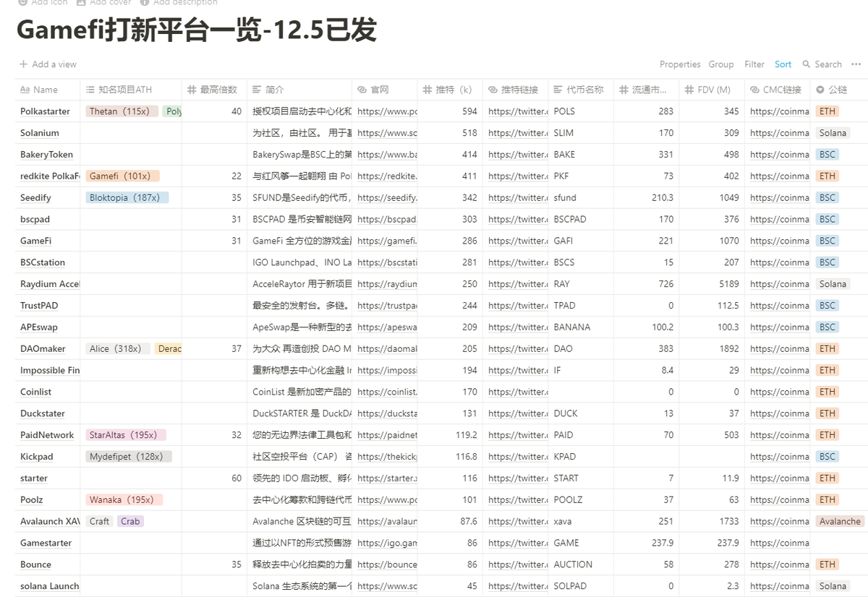Open the 代币名称 column header
The width and height of the screenshot is (868, 597).
click(581, 90)
